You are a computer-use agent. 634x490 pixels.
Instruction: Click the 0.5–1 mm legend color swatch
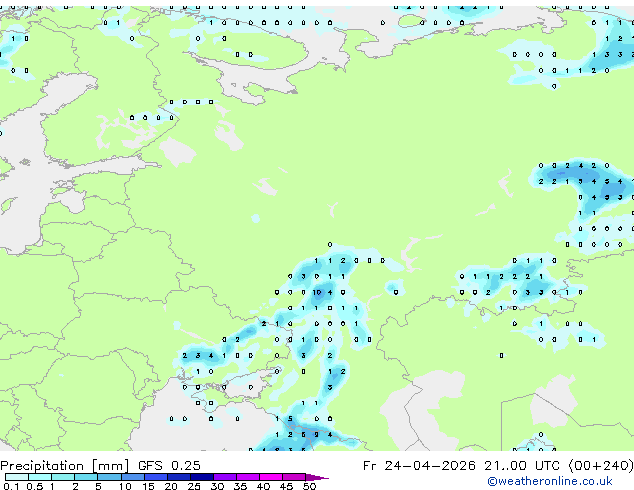click(x=40, y=477)
